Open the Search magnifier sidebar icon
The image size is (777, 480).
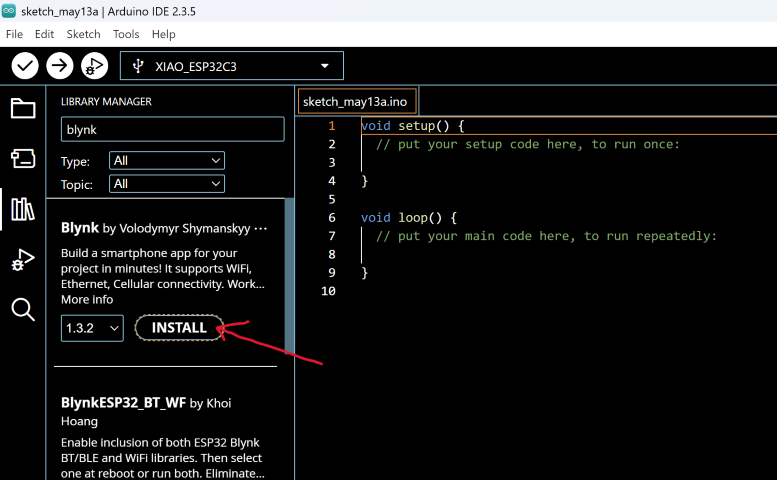23,310
